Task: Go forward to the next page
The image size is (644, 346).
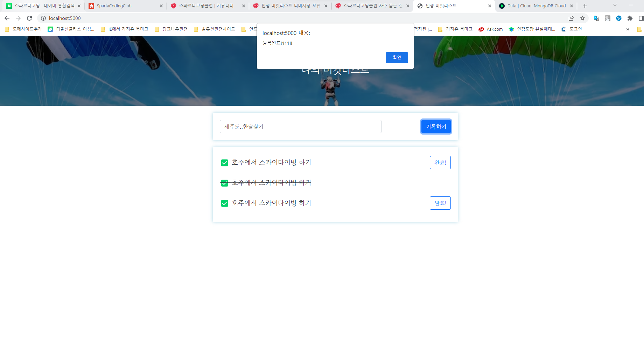Action: [x=18, y=18]
